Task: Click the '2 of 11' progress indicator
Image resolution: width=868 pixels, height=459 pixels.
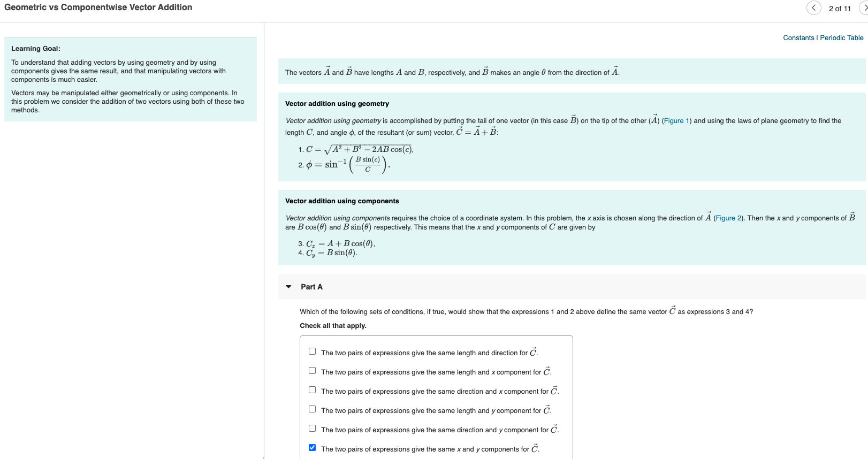Action: 839,9
